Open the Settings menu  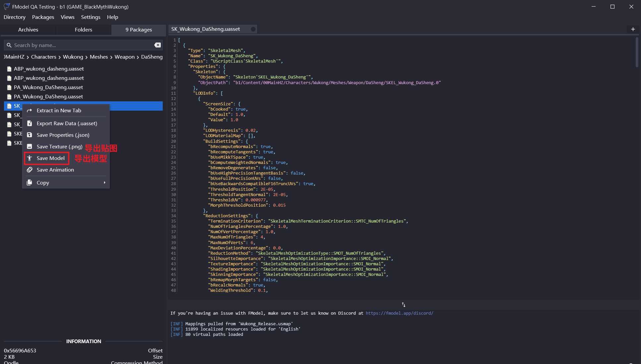90,17
